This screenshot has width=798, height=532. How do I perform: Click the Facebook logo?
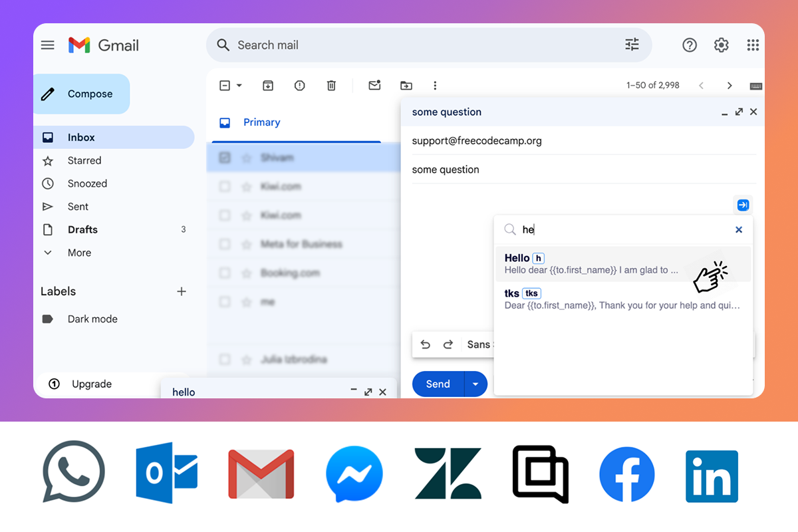pyautogui.click(x=627, y=474)
